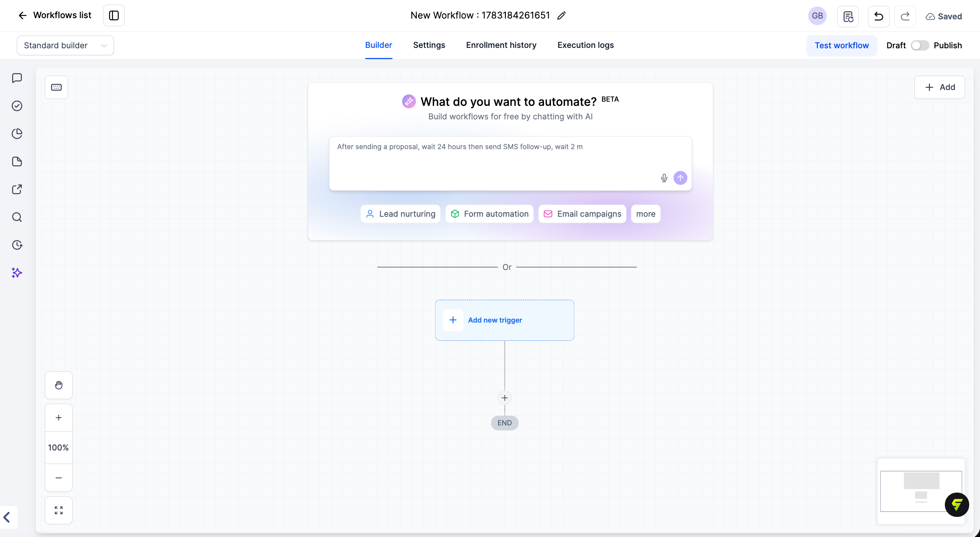Click the Test workflow button
This screenshot has width=980, height=537.
tap(842, 46)
